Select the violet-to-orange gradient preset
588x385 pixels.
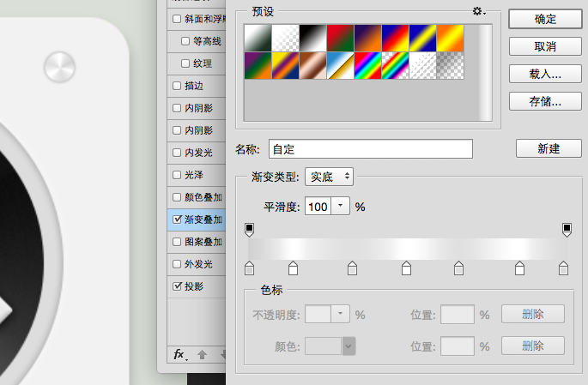click(x=368, y=39)
